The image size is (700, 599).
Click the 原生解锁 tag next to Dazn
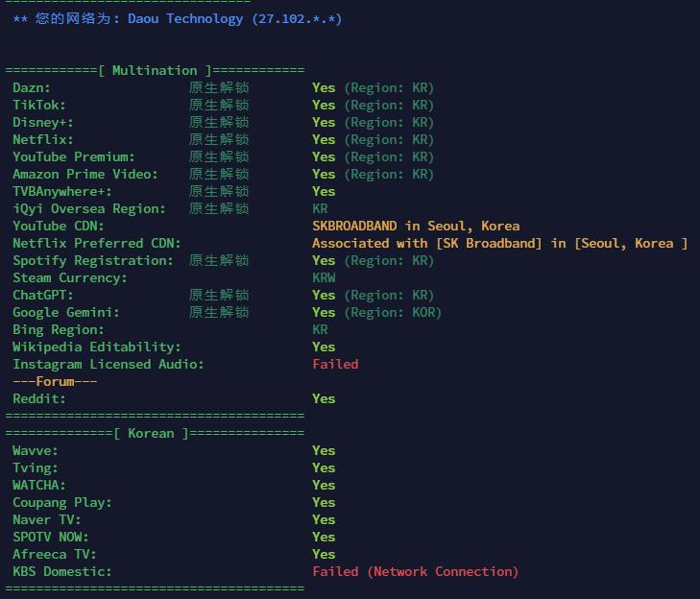point(219,87)
